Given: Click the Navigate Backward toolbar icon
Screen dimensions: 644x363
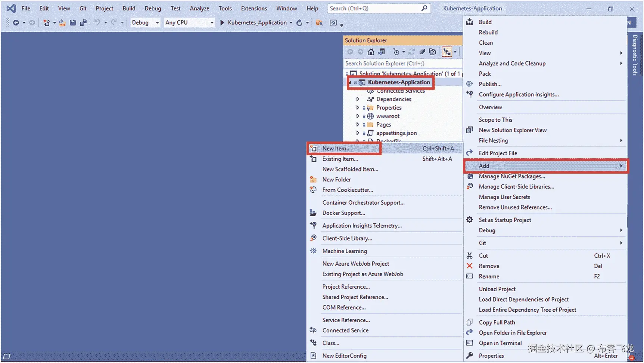Looking at the screenshot, I should [x=16, y=23].
